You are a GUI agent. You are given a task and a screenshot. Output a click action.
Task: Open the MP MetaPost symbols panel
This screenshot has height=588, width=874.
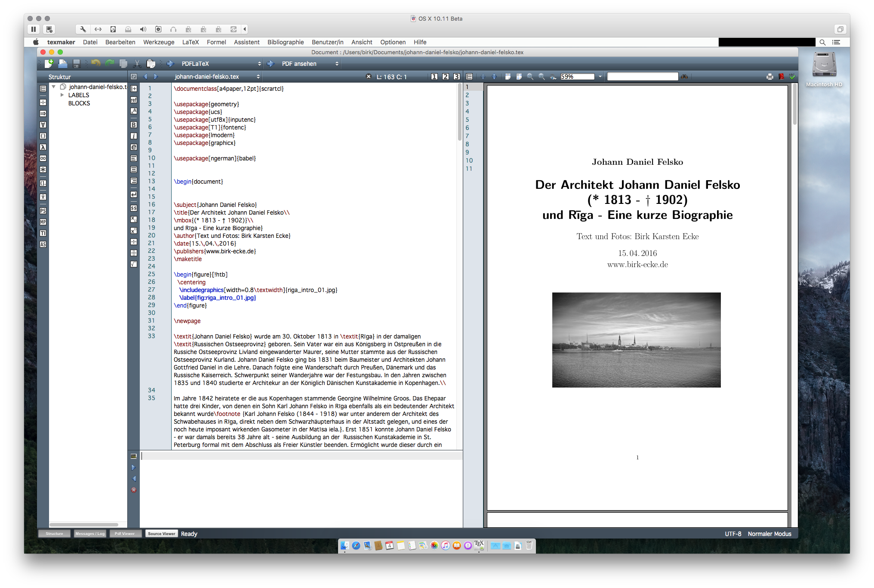[x=43, y=222]
